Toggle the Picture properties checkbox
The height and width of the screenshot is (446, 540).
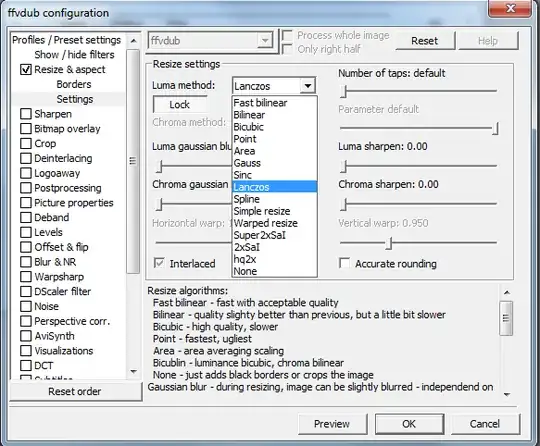click(x=26, y=203)
